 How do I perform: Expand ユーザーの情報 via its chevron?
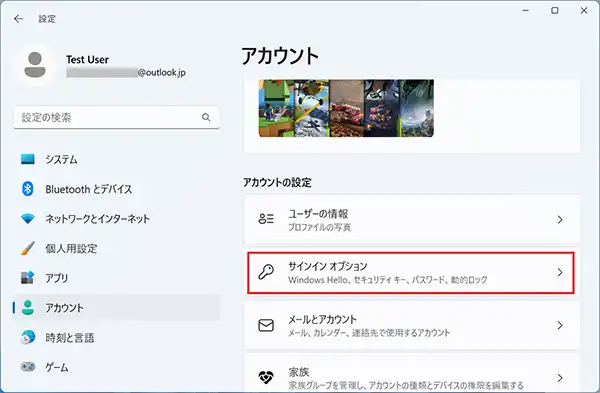(560, 220)
